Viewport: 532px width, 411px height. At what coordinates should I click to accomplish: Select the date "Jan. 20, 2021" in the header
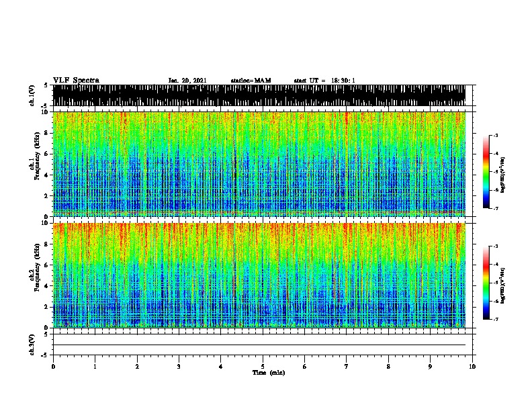point(187,81)
